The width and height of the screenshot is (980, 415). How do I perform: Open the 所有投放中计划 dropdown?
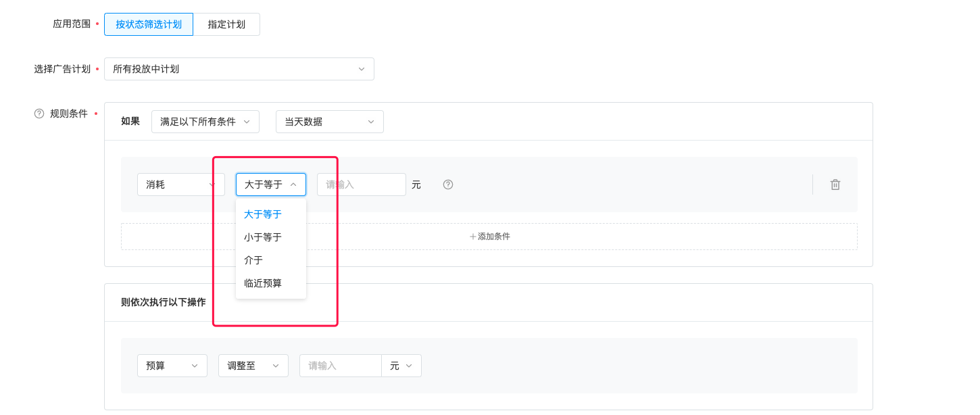click(239, 69)
